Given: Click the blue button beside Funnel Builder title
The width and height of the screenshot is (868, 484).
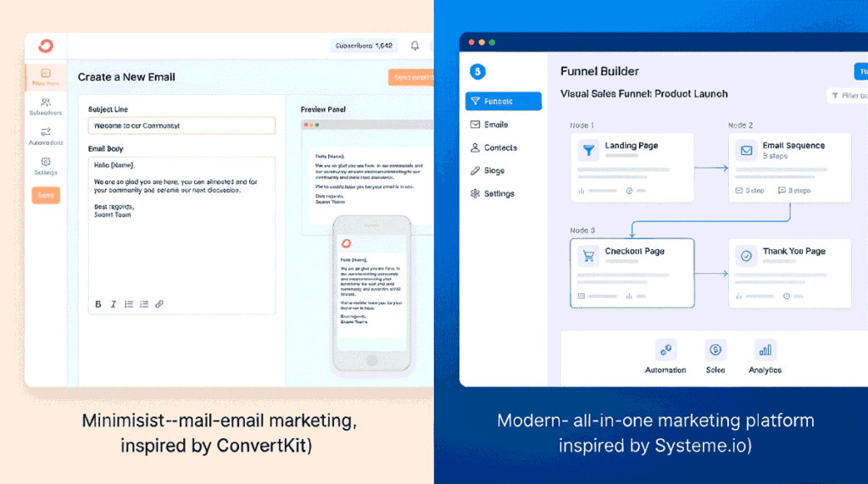Looking at the screenshot, I should click(861, 71).
